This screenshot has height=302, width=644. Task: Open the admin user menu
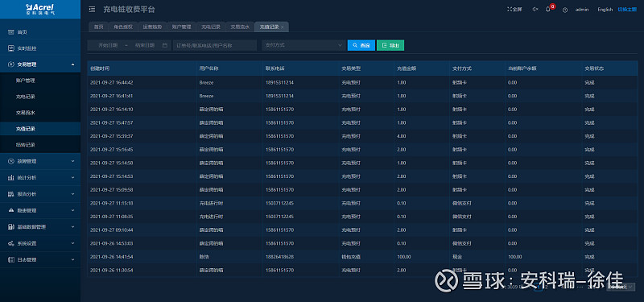pyautogui.click(x=582, y=10)
